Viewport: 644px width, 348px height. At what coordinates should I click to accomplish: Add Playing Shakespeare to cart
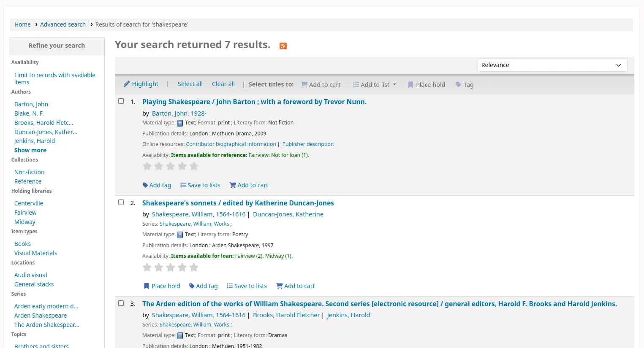[x=249, y=185]
